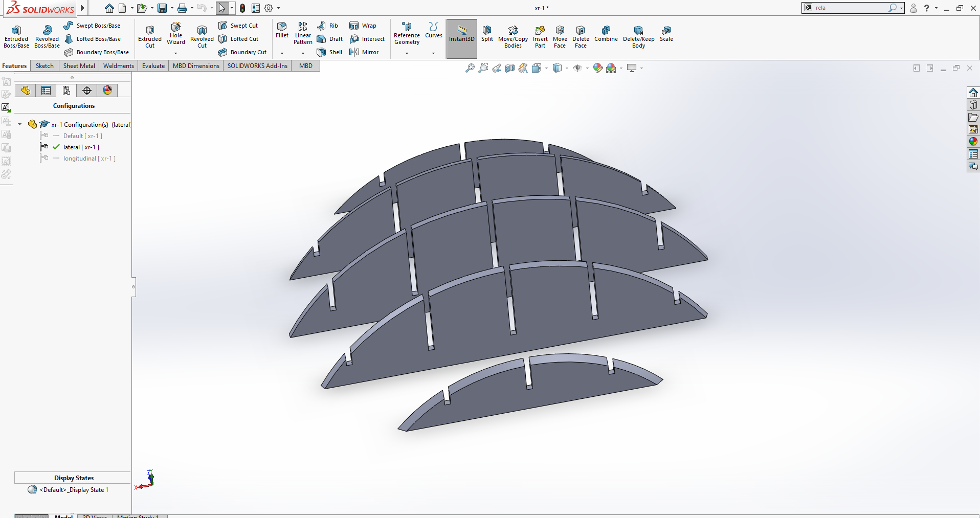This screenshot has width=980, height=518.
Task: Expand Reference Geometry dropdown arrow
Action: (x=407, y=53)
